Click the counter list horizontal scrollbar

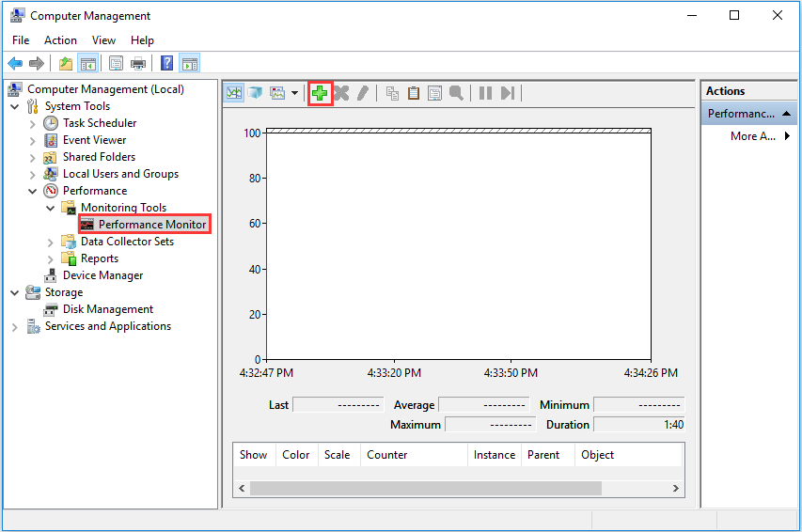pyautogui.click(x=425, y=488)
